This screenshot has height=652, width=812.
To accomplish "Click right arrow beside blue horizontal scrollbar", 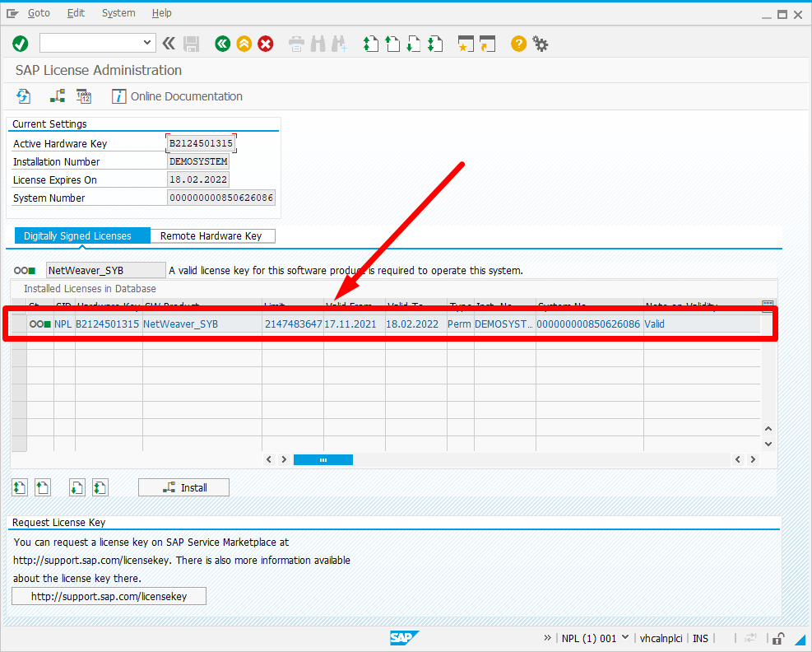I will coord(284,459).
